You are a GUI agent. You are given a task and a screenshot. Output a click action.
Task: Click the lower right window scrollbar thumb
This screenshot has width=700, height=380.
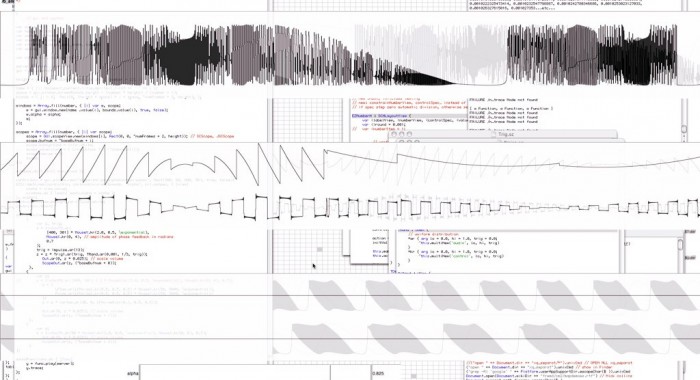point(680,245)
